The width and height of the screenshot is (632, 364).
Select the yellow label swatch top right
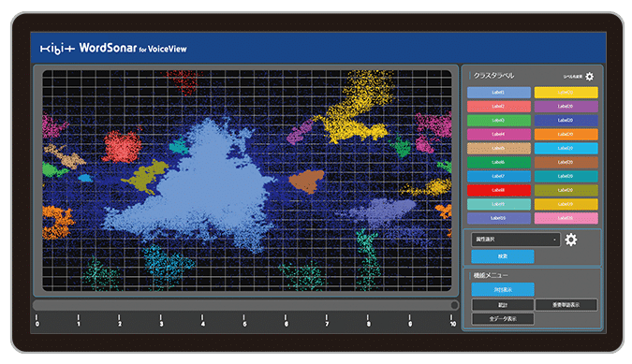(566, 93)
